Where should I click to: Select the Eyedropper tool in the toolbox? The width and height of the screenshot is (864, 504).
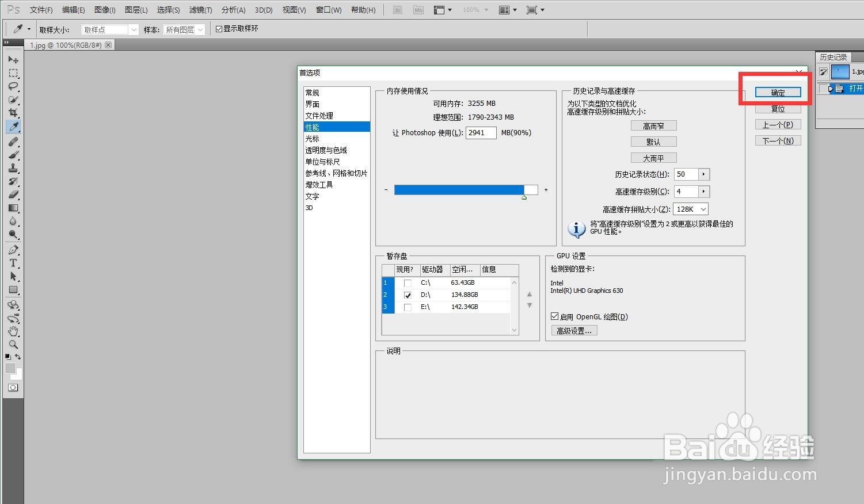13,127
